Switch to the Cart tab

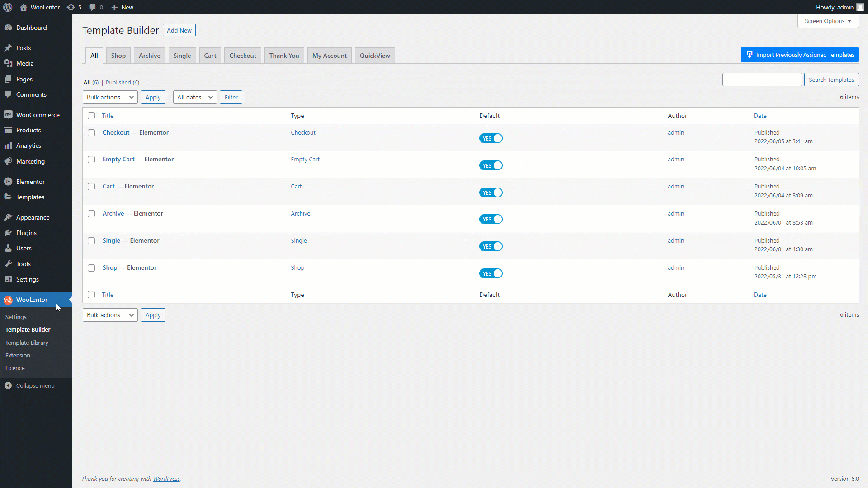tap(210, 56)
